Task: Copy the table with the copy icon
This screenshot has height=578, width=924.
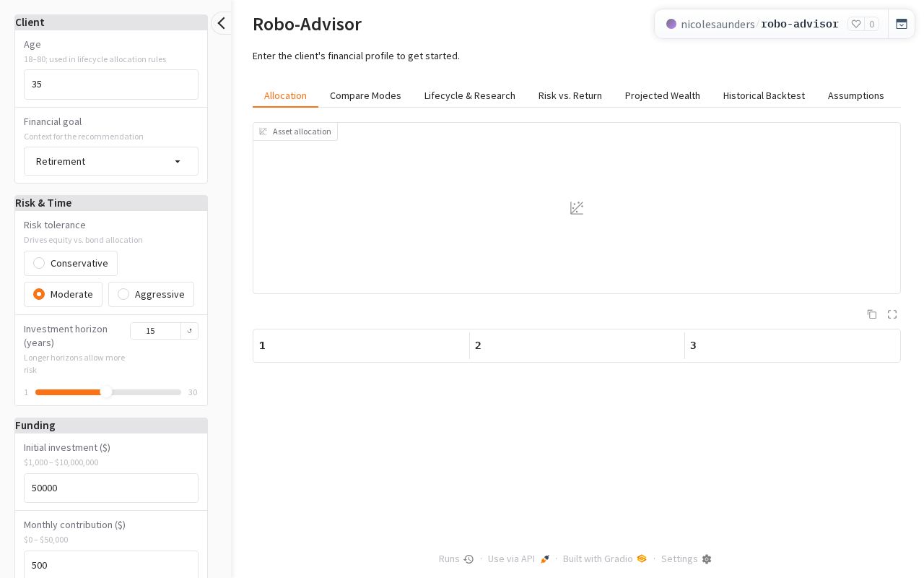Action: [x=872, y=314]
